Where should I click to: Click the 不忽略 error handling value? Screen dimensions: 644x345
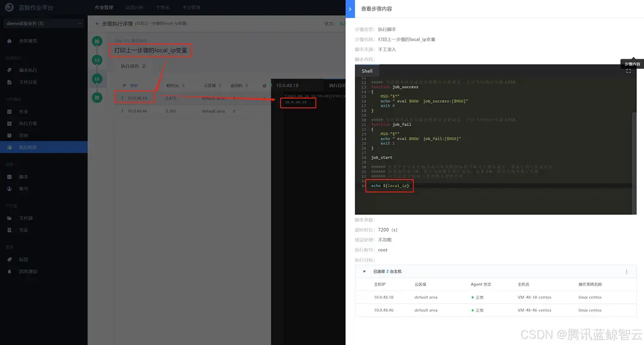[x=385, y=240]
